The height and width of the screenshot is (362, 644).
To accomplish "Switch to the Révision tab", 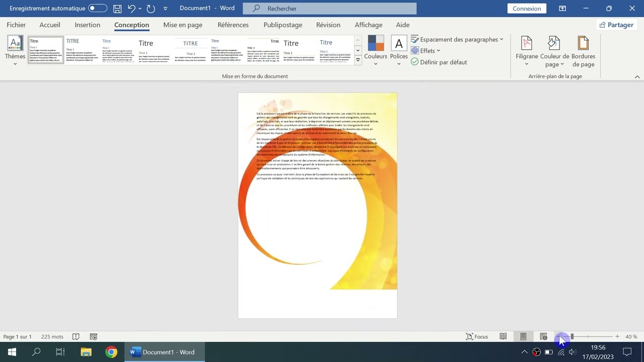I will 329,25.
